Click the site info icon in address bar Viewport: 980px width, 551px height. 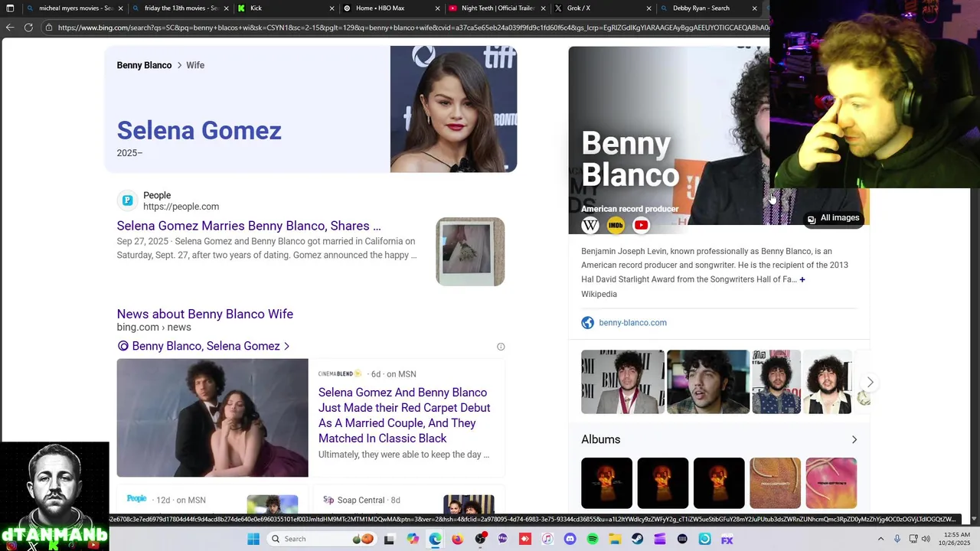[49, 28]
